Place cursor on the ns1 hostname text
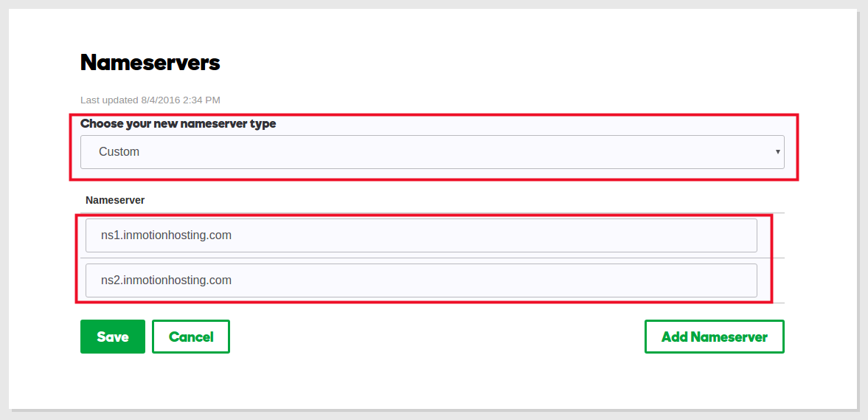Screen dimensions: 868x420 click(x=166, y=235)
